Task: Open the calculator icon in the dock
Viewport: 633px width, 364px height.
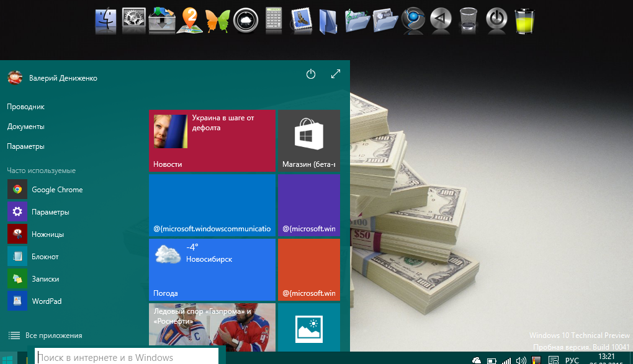Action: (274, 20)
